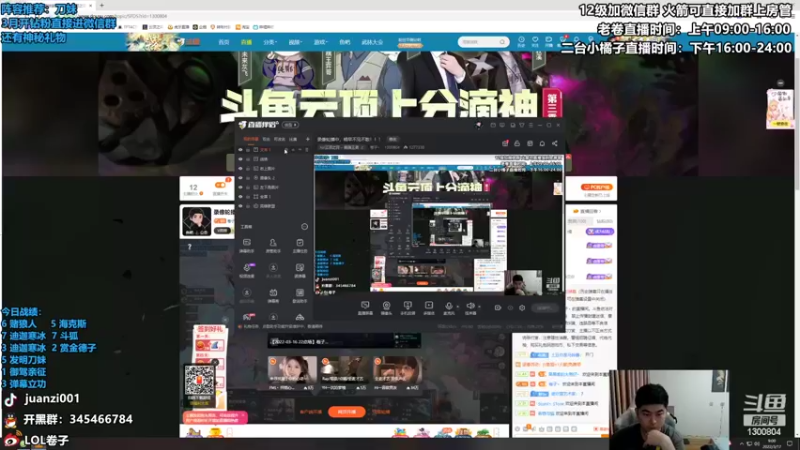Click the video record icon beside start button
This screenshot has height=450, width=800.
pyautogui.click(x=497, y=308)
